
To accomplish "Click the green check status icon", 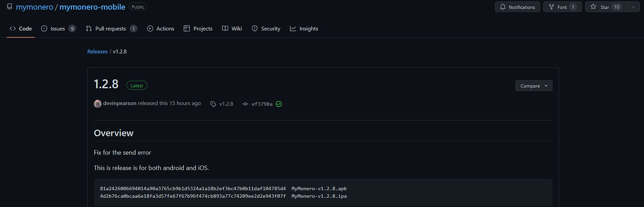I will coord(279,104).
